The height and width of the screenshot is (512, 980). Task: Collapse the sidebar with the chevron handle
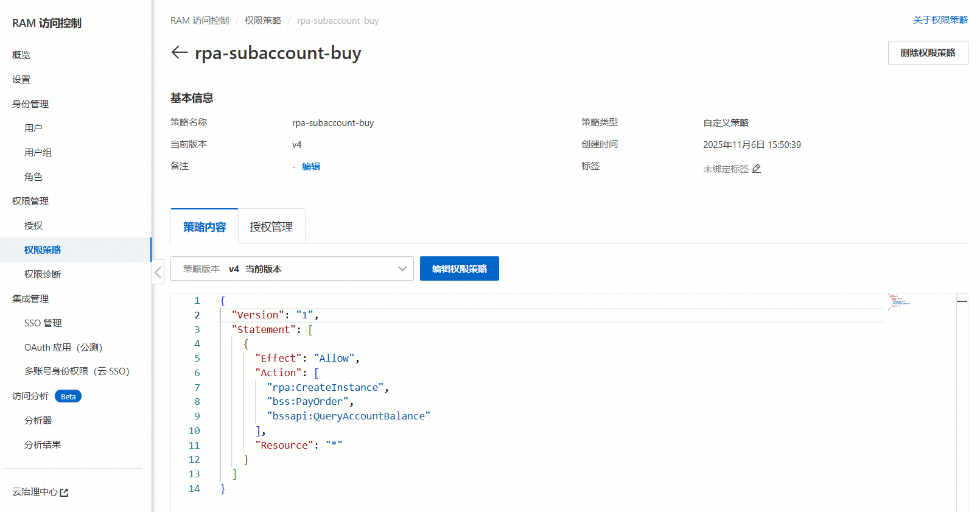click(x=158, y=272)
